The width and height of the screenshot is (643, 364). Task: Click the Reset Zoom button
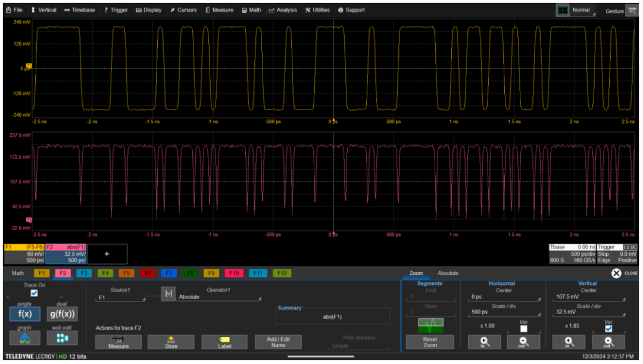pos(430,342)
